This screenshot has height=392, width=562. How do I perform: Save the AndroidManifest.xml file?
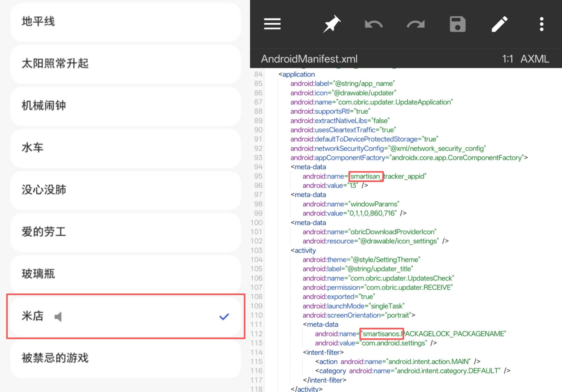(x=457, y=24)
